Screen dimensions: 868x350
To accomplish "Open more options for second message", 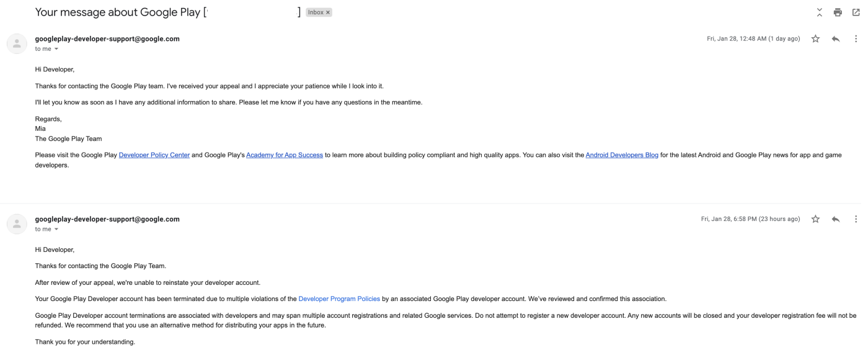I will click(856, 219).
